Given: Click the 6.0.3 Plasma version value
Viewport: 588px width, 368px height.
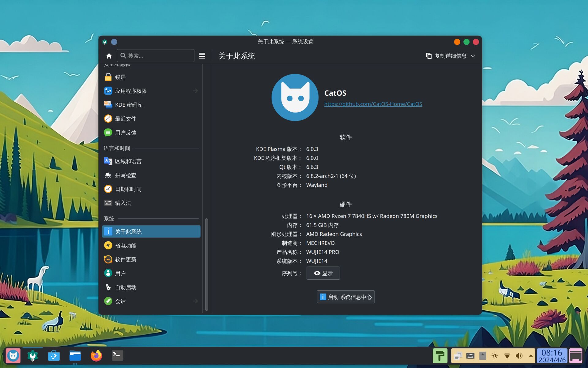Looking at the screenshot, I should [x=312, y=149].
